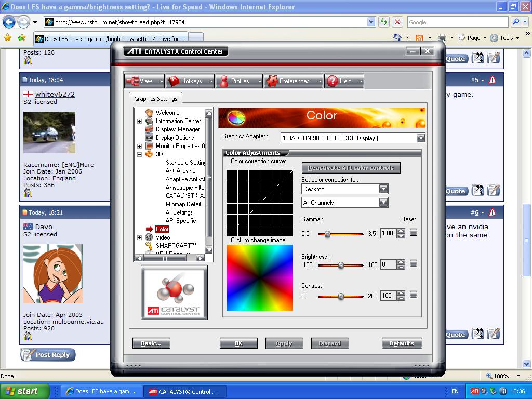Open the View menu in Catalyst toolbar
The image size is (532, 399).
click(x=144, y=81)
